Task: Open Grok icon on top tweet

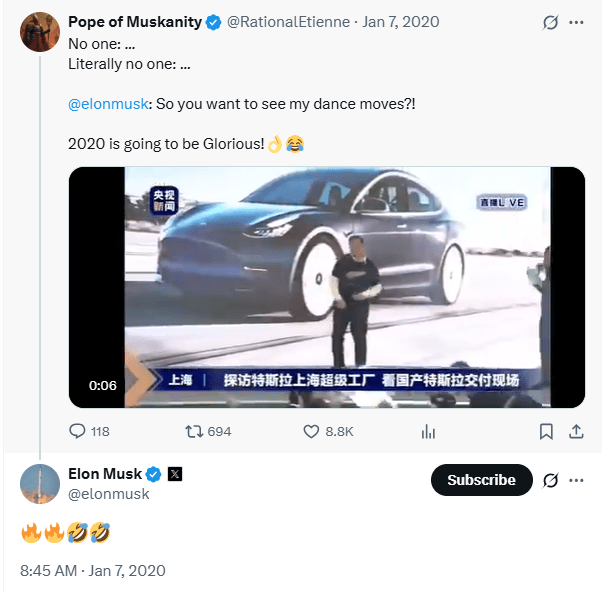Action: pyautogui.click(x=548, y=22)
